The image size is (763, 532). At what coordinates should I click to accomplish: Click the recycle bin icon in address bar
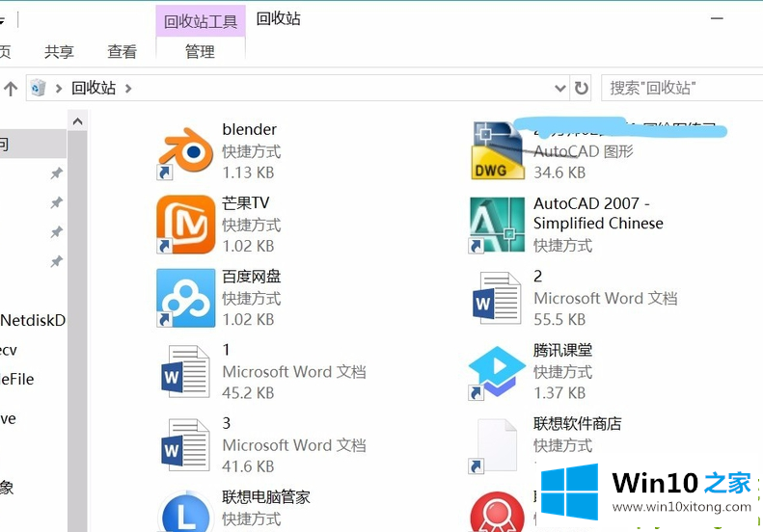point(38,88)
